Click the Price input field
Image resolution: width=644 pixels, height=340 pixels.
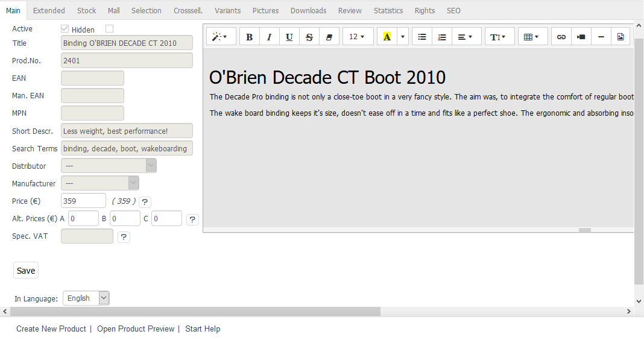83,201
